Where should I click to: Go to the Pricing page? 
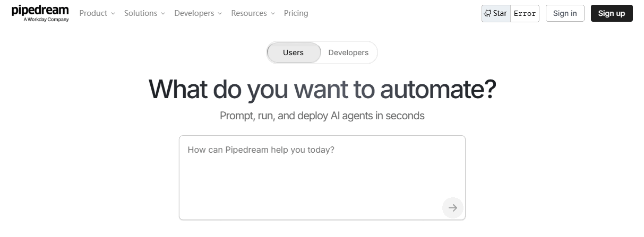tap(296, 13)
